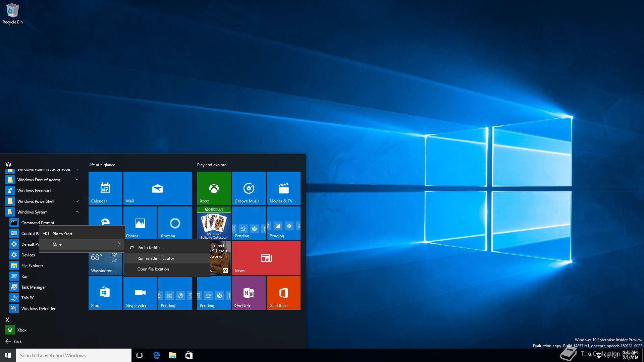Open the news article tile left of News
Screen dimensions: 644x362
tap(221, 258)
